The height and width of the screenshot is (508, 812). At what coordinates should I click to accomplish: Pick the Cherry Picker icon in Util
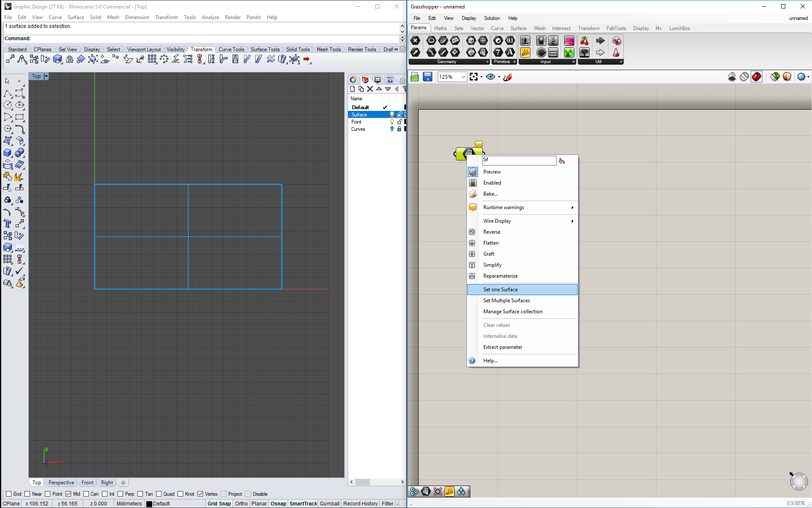[584, 41]
